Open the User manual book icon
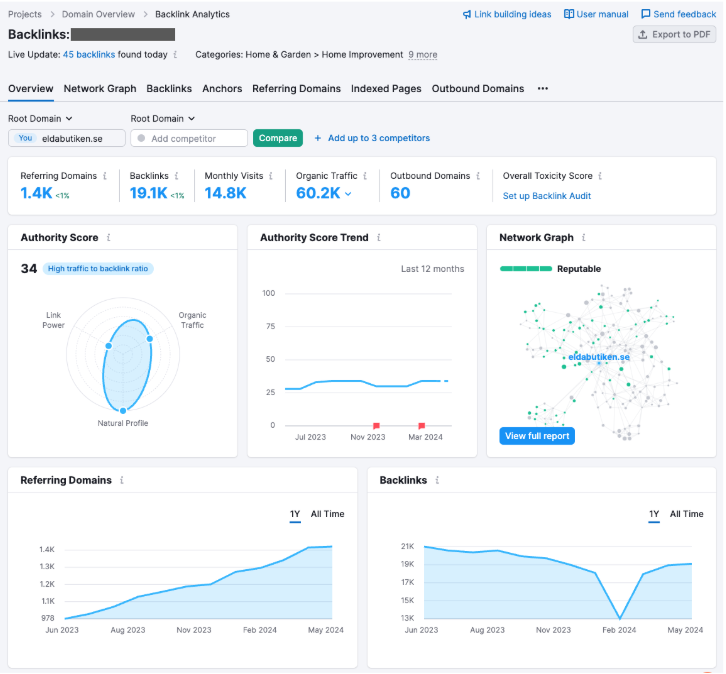This screenshot has width=726, height=674. [569, 15]
